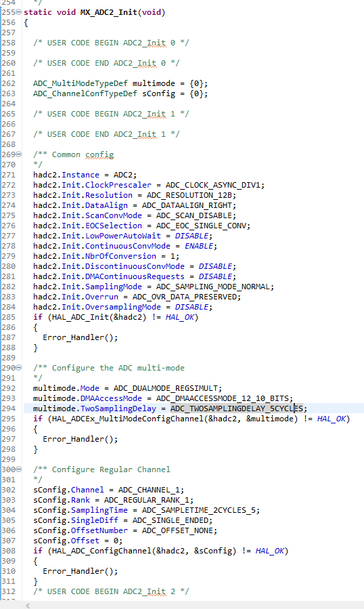Click USER CODE BEGIN ADC2_Init 2 comment
The height and width of the screenshot is (609, 364).
click(111, 591)
